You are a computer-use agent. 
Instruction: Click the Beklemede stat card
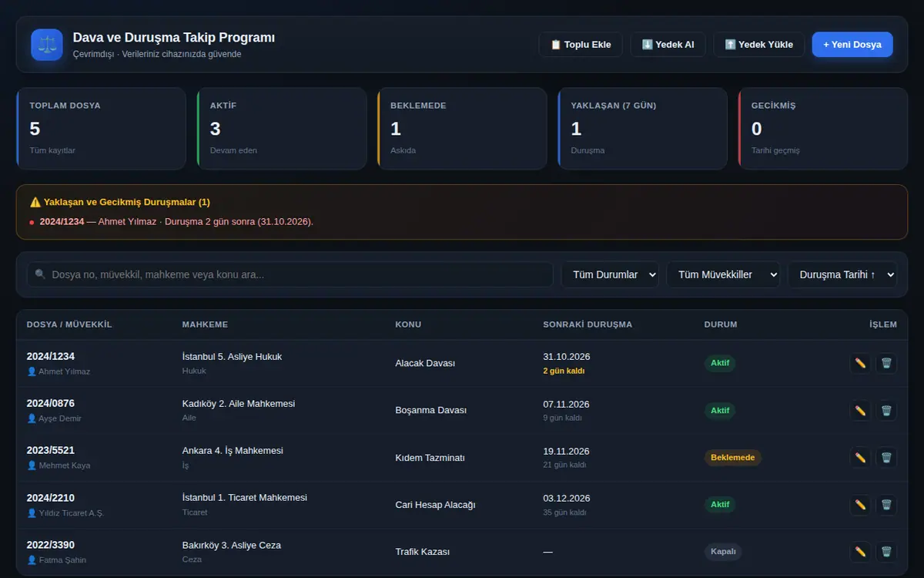[x=462, y=129]
